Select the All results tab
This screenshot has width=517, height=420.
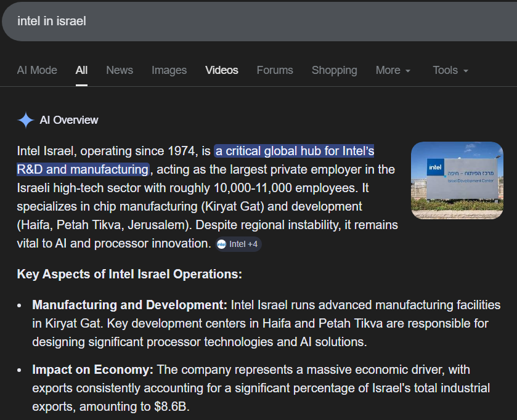click(x=81, y=70)
